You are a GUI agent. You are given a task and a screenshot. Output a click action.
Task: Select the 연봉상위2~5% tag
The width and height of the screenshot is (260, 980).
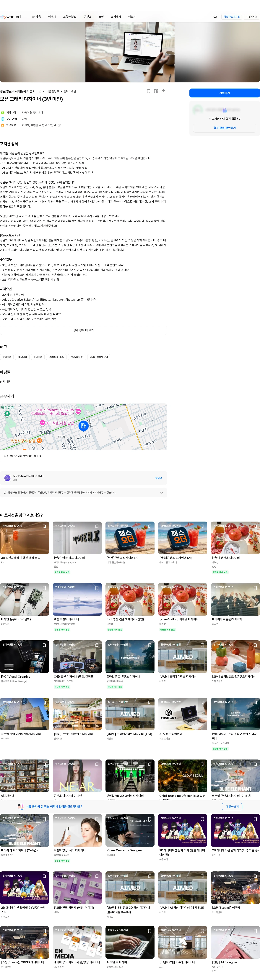[x=56, y=357]
